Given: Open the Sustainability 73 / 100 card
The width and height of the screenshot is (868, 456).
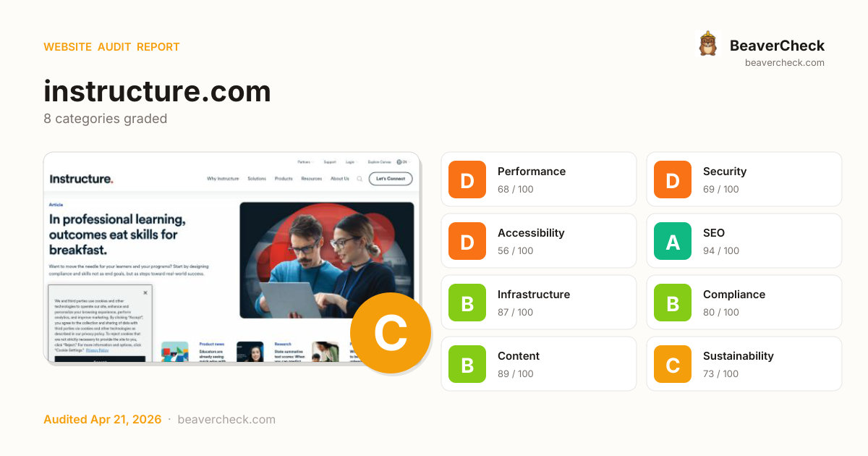Looking at the screenshot, I should point(744,364).
